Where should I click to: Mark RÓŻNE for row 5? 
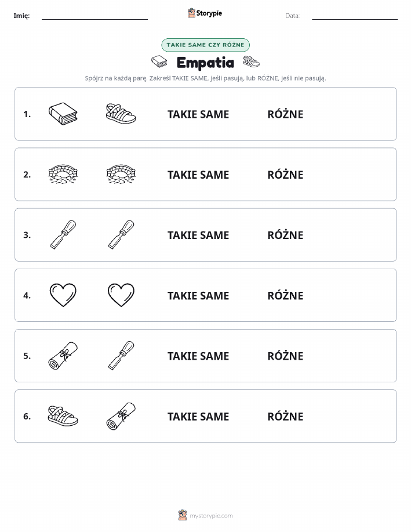pyautogui.click(x=285, y=356)
